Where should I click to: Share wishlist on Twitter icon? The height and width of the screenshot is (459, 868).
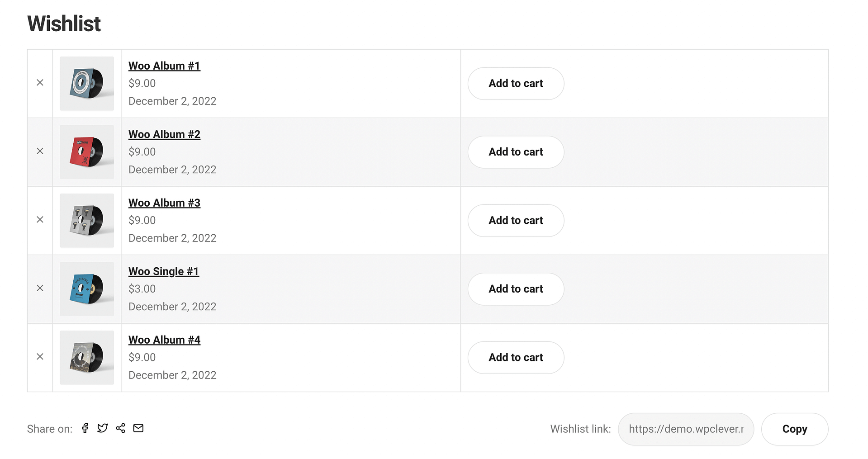(x=103, y=428)
